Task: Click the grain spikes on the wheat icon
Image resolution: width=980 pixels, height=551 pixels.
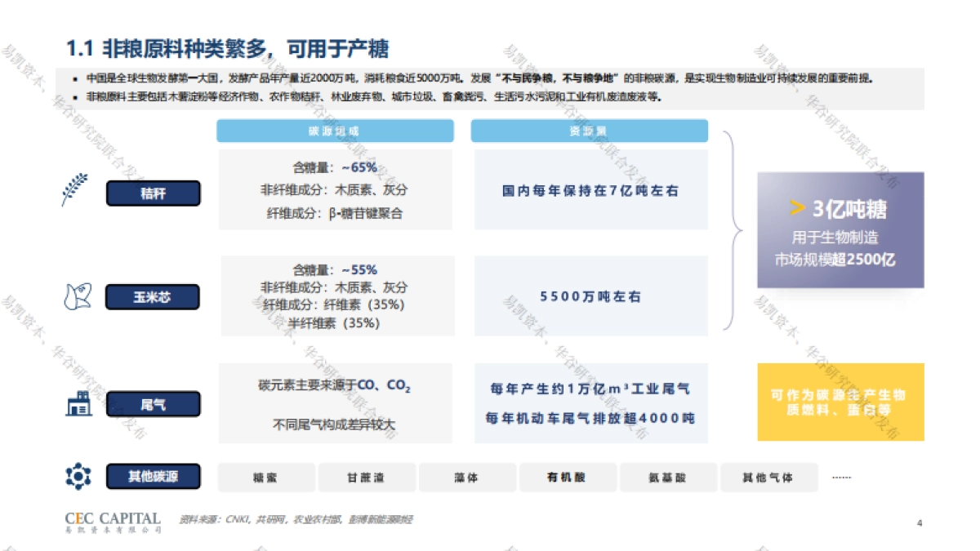Action: 78,181
